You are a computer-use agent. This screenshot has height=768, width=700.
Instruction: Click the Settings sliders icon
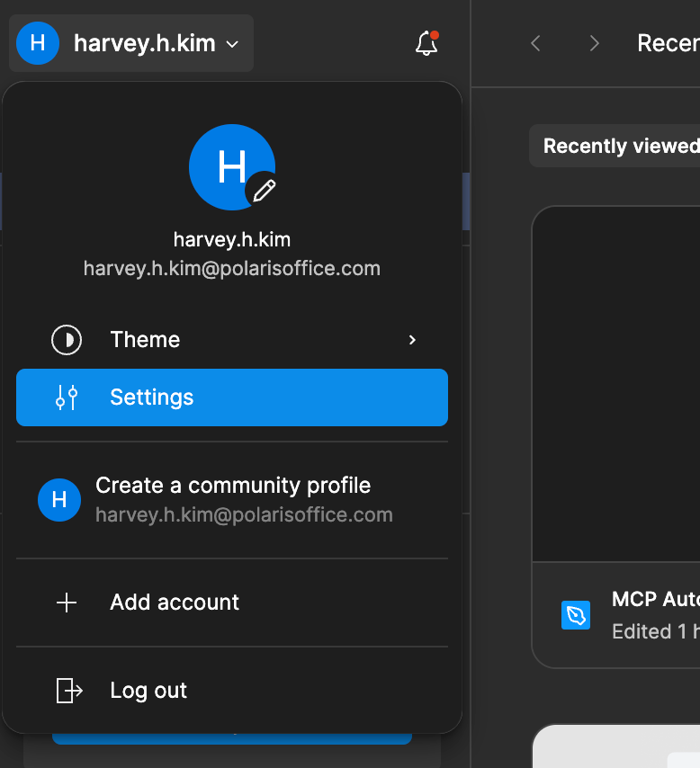67,397
